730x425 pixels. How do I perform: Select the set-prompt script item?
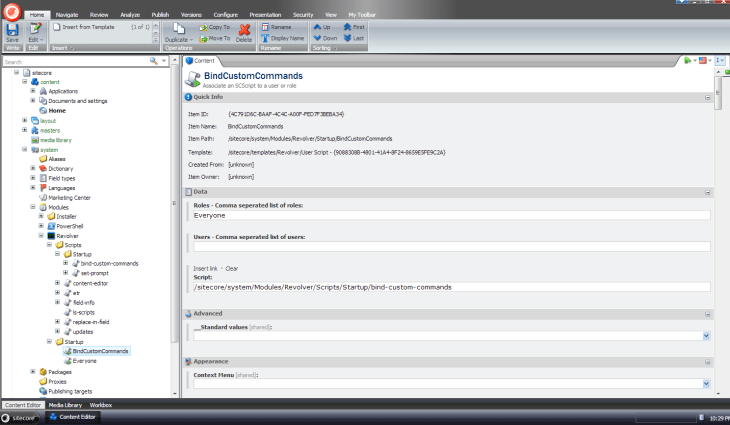pos(90,273)
